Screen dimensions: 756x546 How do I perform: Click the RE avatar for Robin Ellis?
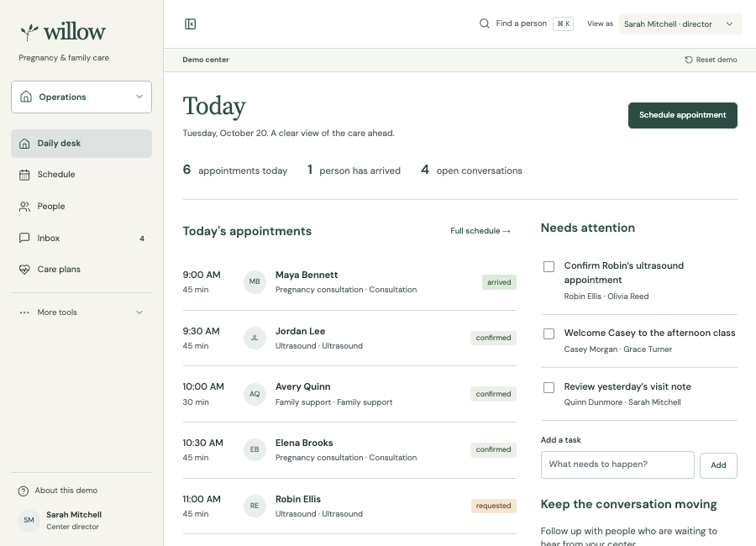coord(255,506)
